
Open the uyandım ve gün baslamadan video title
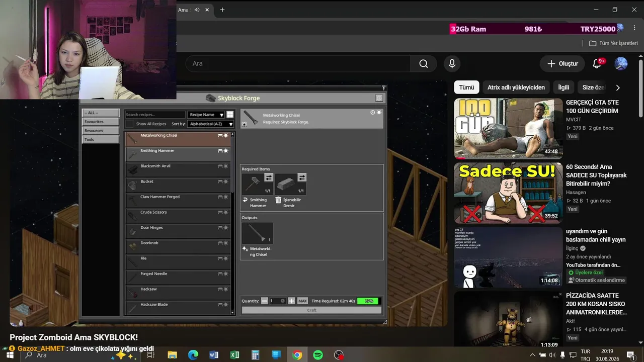tap(596, 235)
